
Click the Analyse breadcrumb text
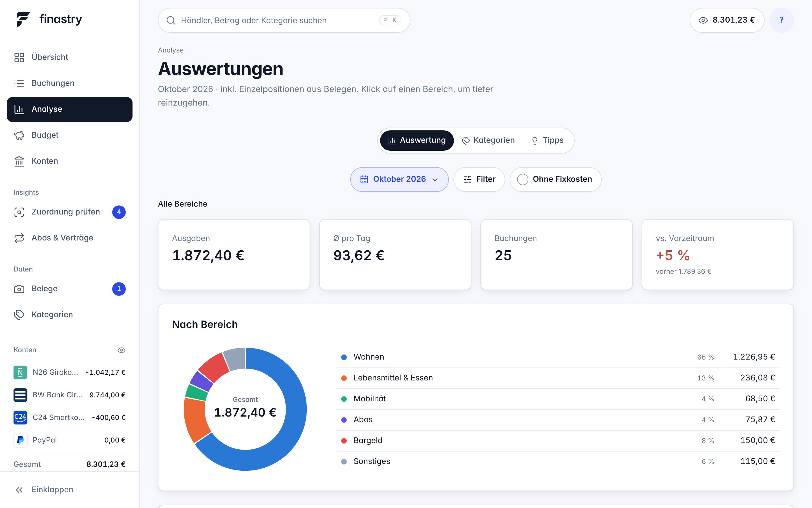click(x=171, y=51)
